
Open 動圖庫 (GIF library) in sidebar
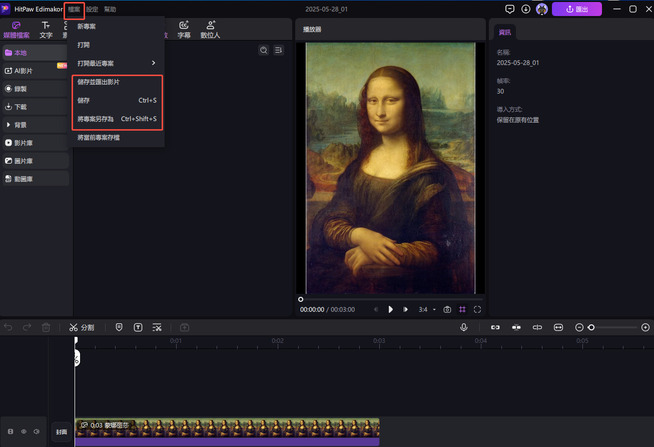point(35,178)
